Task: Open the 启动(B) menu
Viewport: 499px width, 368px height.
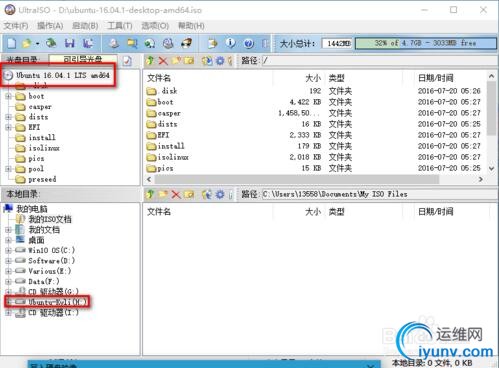Action: pos(85,26)
